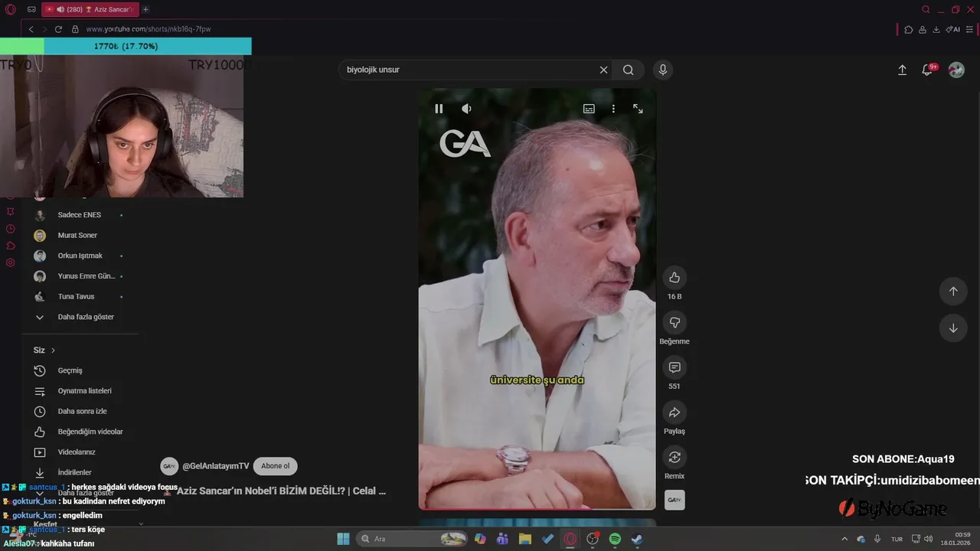Click the taskbar 'Ara' search box

[413, 539]
